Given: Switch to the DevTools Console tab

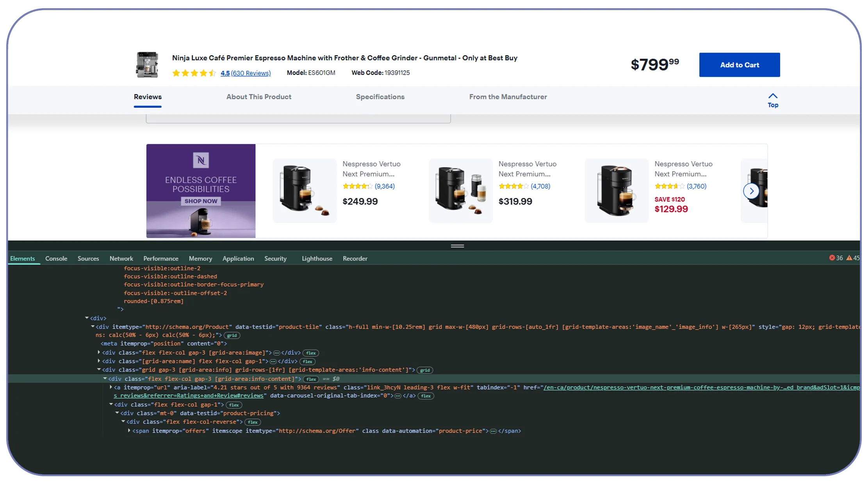Looking at the screenshot, I should tap(56, 258).
